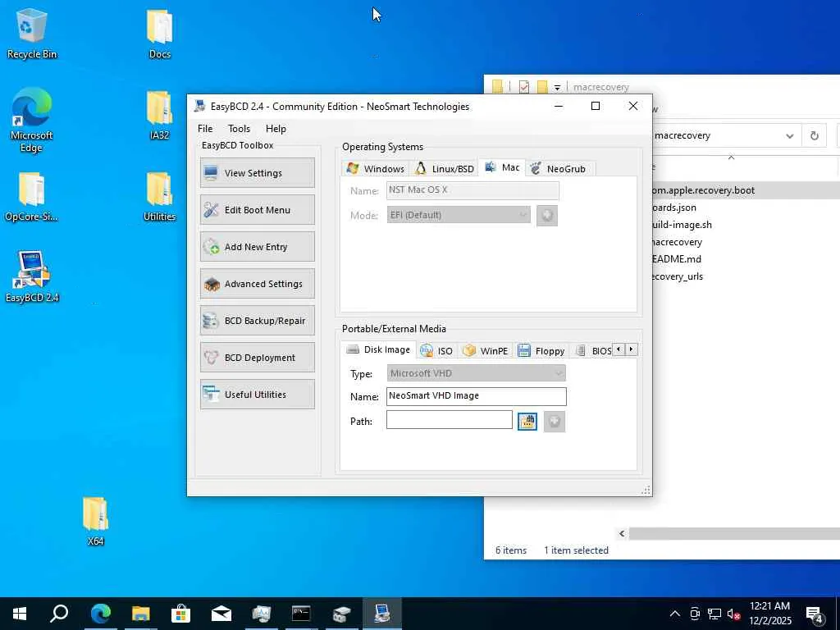The image size is (840, 630).
Task: Select the OpCore-Si... folder on desktop
Action: 32,197
